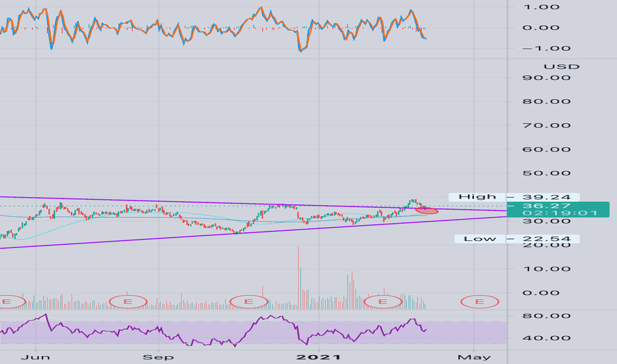Click the RSI scale value 80.00
617x364 pixels.
547,316
